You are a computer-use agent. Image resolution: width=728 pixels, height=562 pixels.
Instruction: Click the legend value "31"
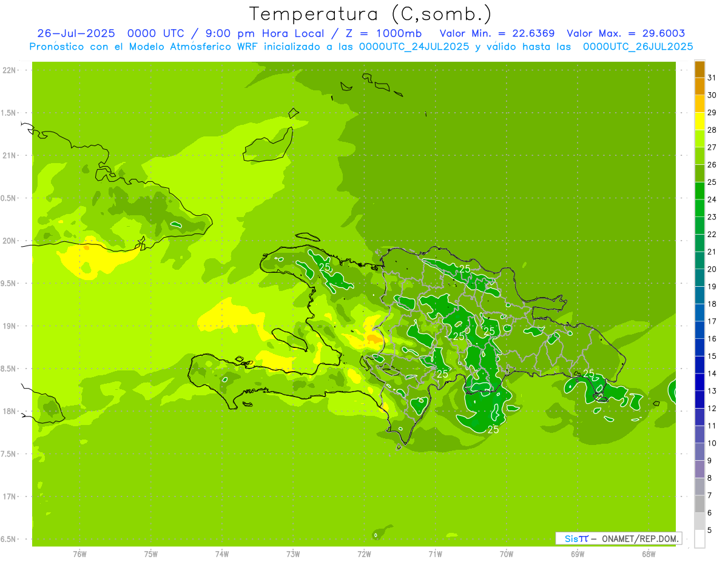pos(712,78)
